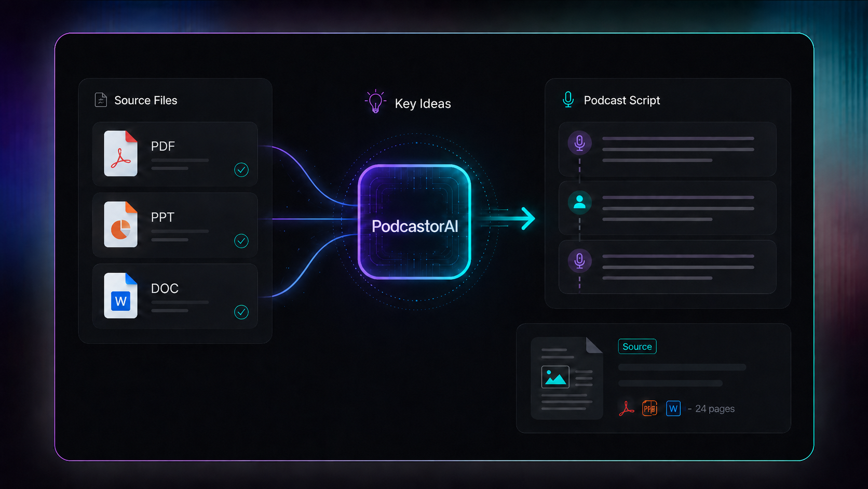Select the third script line microphone icon
The width and height of the screenshot is (868, 489).
(579, 260)
